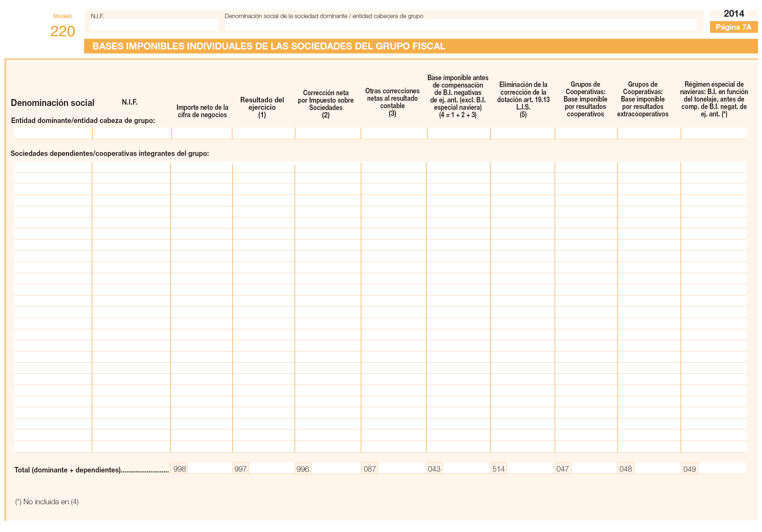
Task: Click 'Corrección neta por Impuesto sobre Sociedades' heading
Action: [x=326, y=104]
